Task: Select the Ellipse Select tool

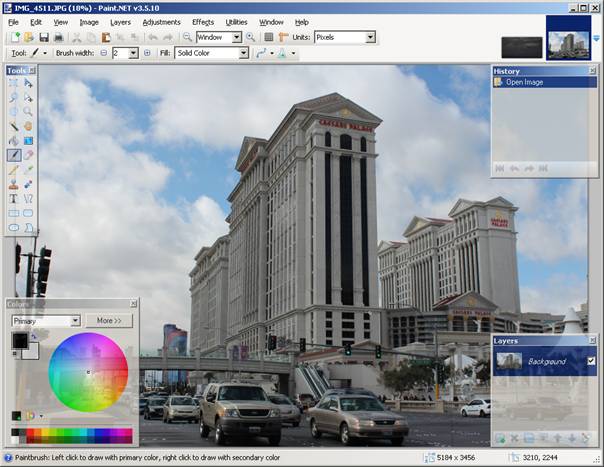Action: pos(13,112)
